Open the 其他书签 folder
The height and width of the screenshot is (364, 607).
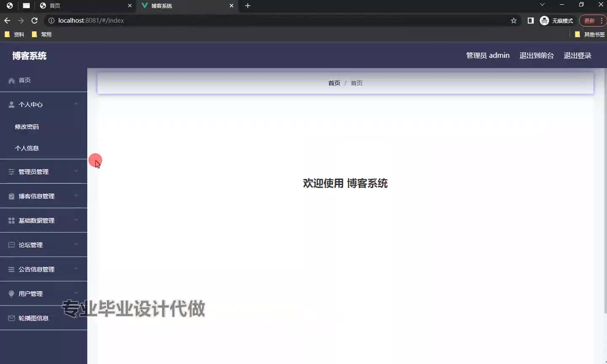590,35
